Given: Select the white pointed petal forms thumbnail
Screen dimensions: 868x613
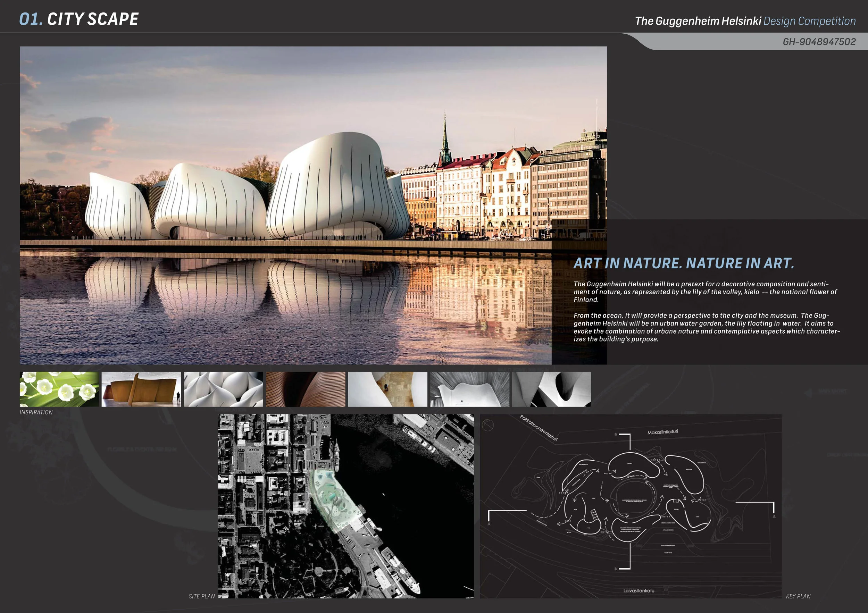Looking at the screenshot, I should point(224,389).
